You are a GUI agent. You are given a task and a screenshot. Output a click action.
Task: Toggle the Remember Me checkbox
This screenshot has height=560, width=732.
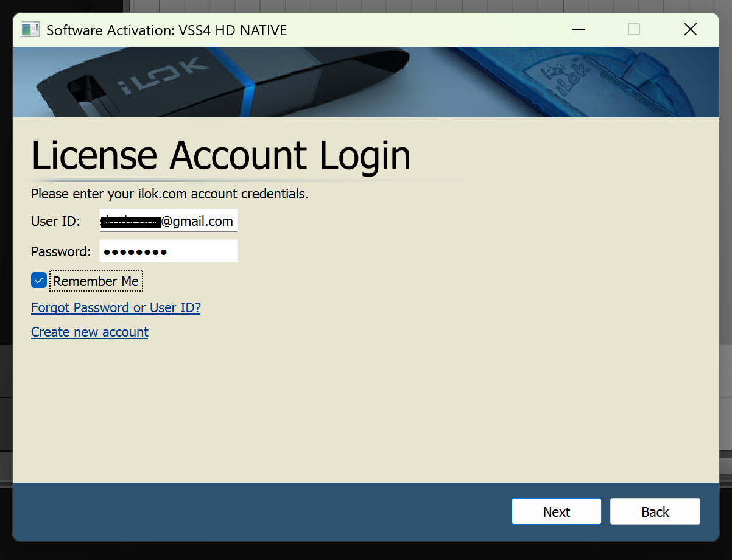(39, 281)
